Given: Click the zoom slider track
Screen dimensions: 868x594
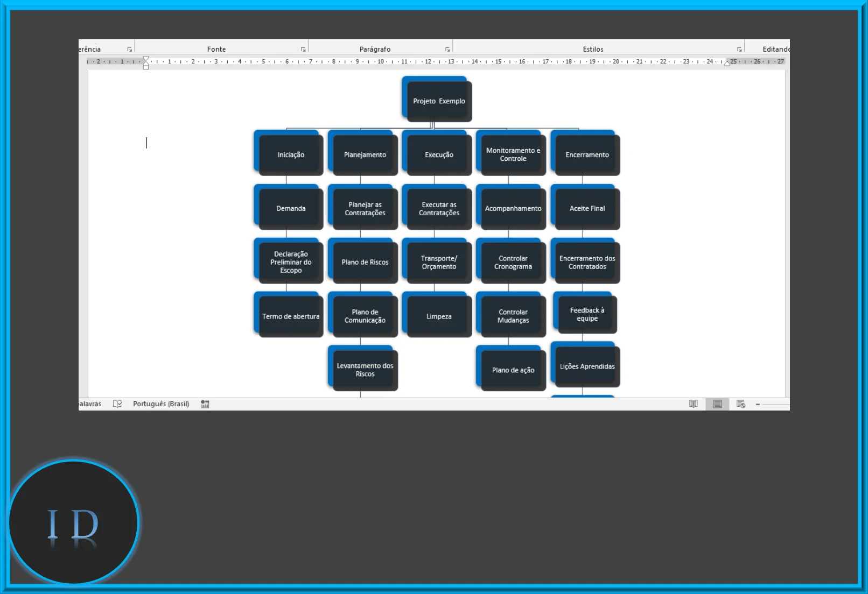Looking at the screenshot, I should [775, 405].
